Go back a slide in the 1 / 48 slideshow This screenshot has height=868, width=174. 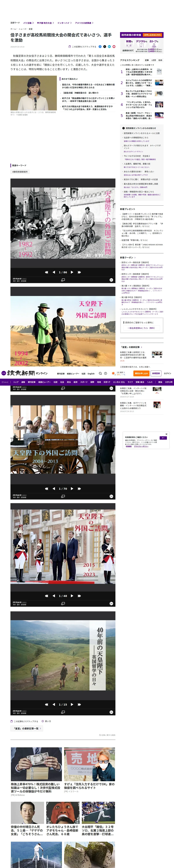tap(54, 596)
